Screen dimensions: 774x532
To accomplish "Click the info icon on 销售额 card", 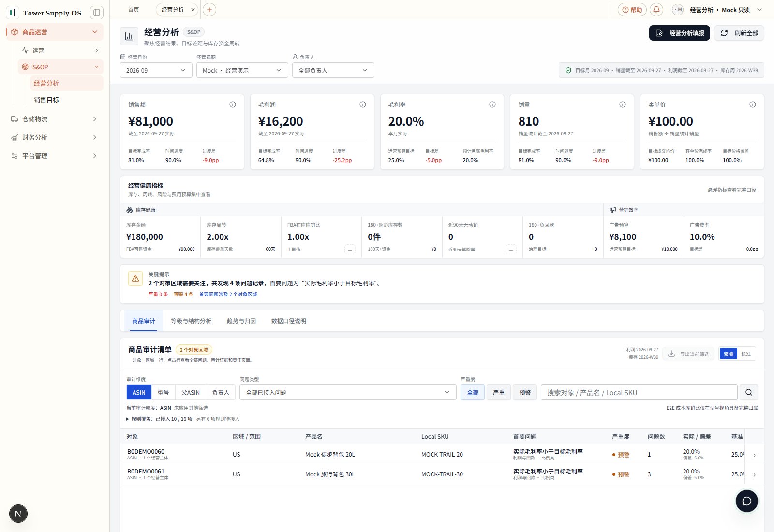I will pos(233,104).
